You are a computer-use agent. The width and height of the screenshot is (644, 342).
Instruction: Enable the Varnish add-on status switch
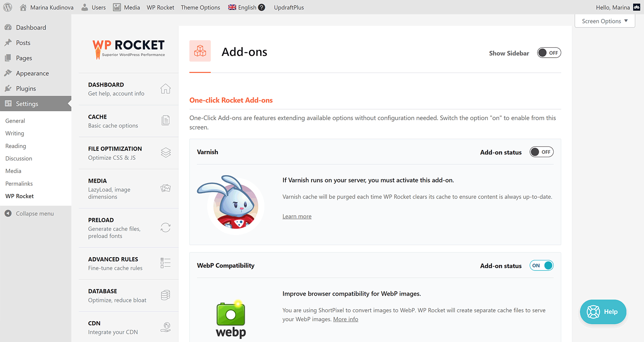click(542, 152)
